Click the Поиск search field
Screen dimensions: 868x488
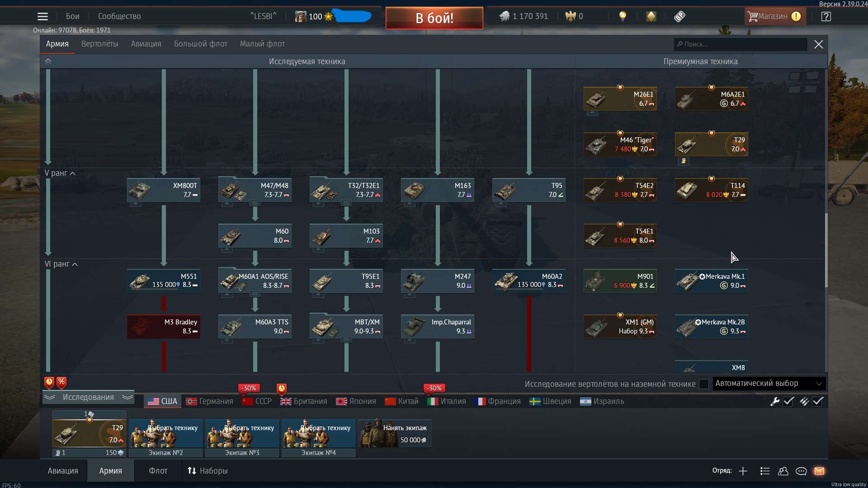click(741, 44)
